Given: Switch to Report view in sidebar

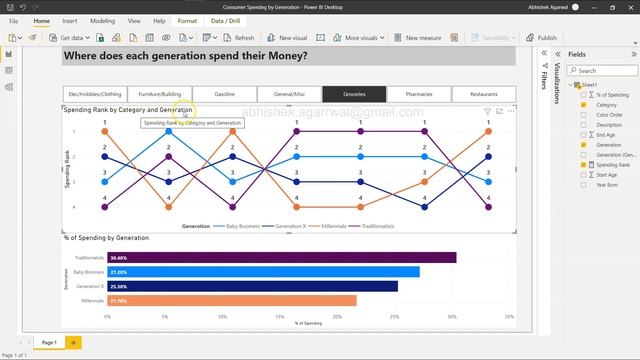Looking at the screenshot, I should pos(9,54).
